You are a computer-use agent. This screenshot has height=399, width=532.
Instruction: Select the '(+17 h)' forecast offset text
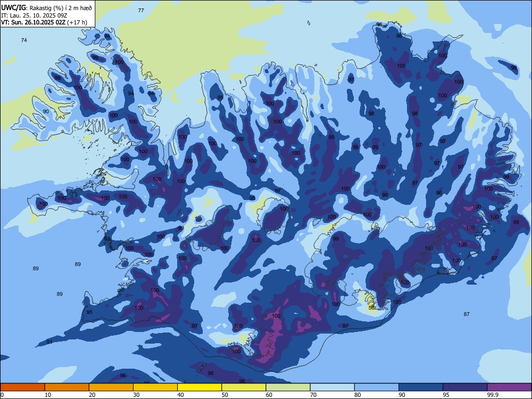pyautogui.click(x=77, y=22)
